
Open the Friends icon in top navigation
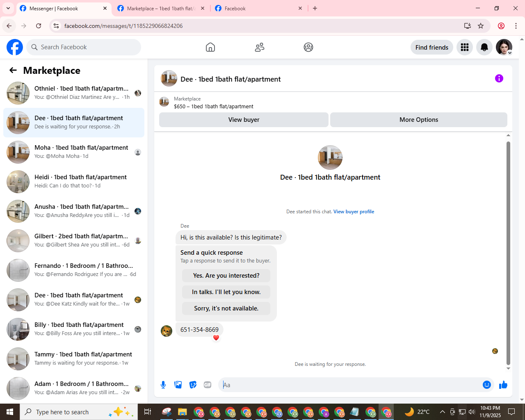[x=260, y=47]
